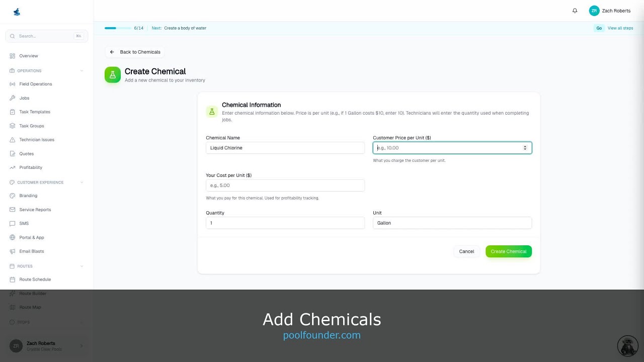Click "Next: Create a body of water" text
The image size is (644, 362).
[x=179, y=28]
